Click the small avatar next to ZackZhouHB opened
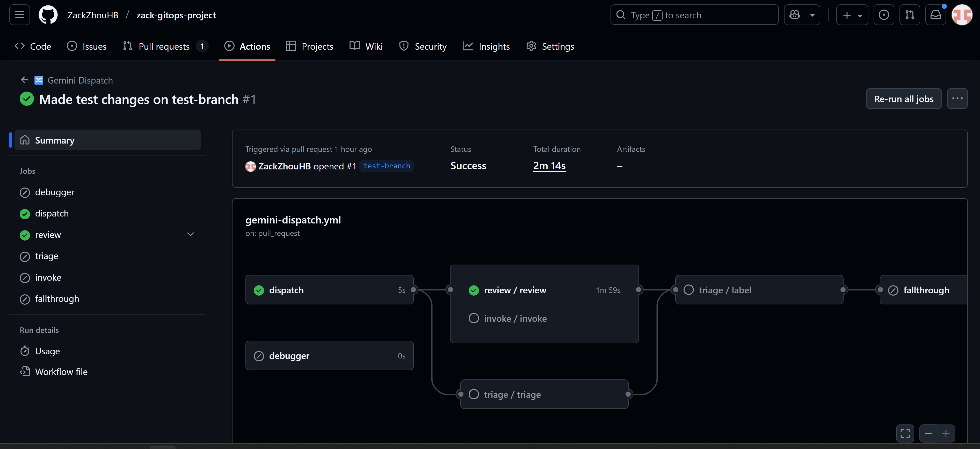This screenshot has height=449, width=980. [x=250, y=166]
